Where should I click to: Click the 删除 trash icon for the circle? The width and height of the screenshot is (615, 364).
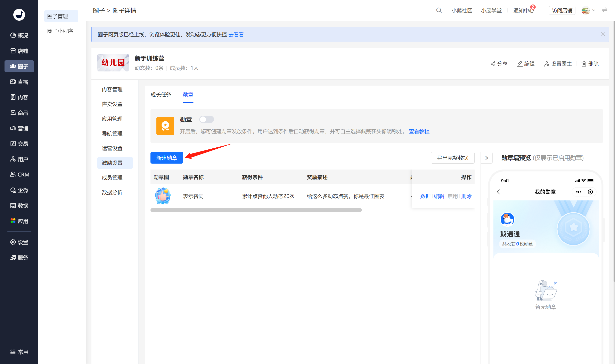pos(584,64)
